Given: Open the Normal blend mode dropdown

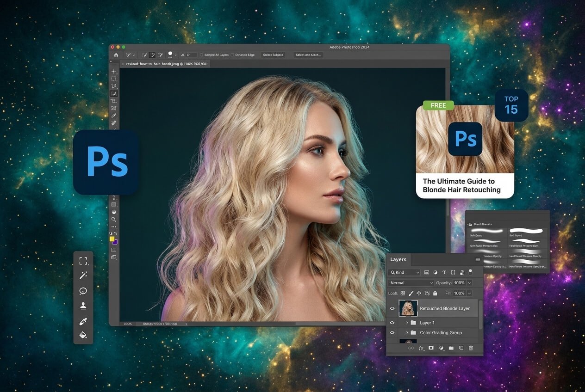Looking at the screenshot, I should (x=411, y=283).
